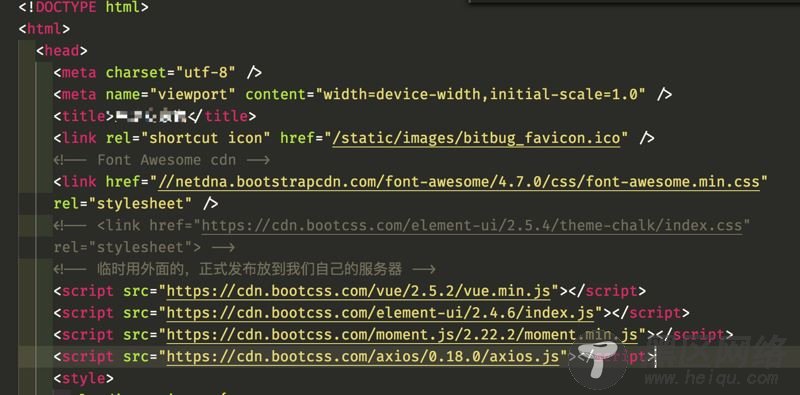The image size is (800, 395).
Task: Click the name="viewport" attribute
Action: (x=171, y=94)
